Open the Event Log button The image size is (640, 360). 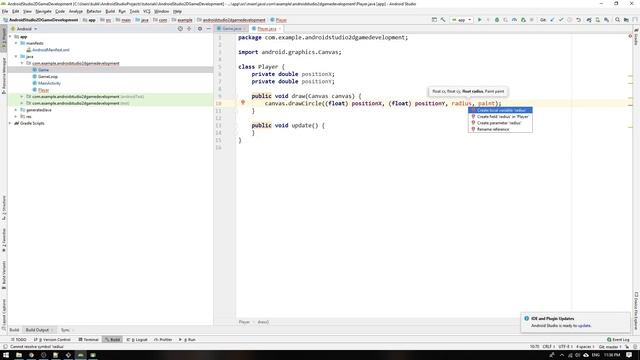tap(618, 340)
